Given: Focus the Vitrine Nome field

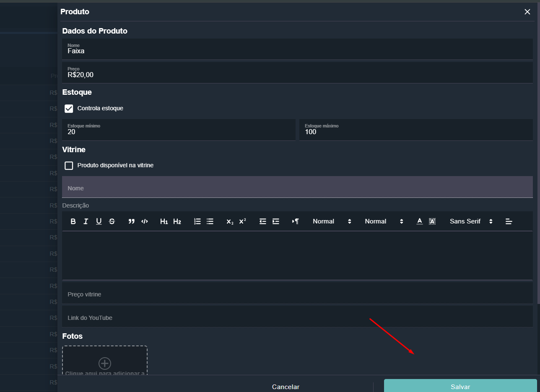Looking at the screenshot, I should (297, 187).
